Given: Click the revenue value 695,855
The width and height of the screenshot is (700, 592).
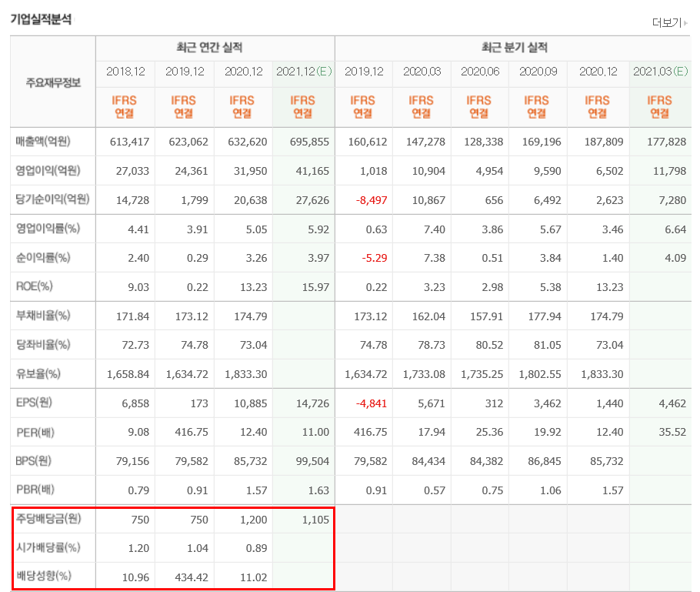Looking at the screenshot, I should coord(309,142).
